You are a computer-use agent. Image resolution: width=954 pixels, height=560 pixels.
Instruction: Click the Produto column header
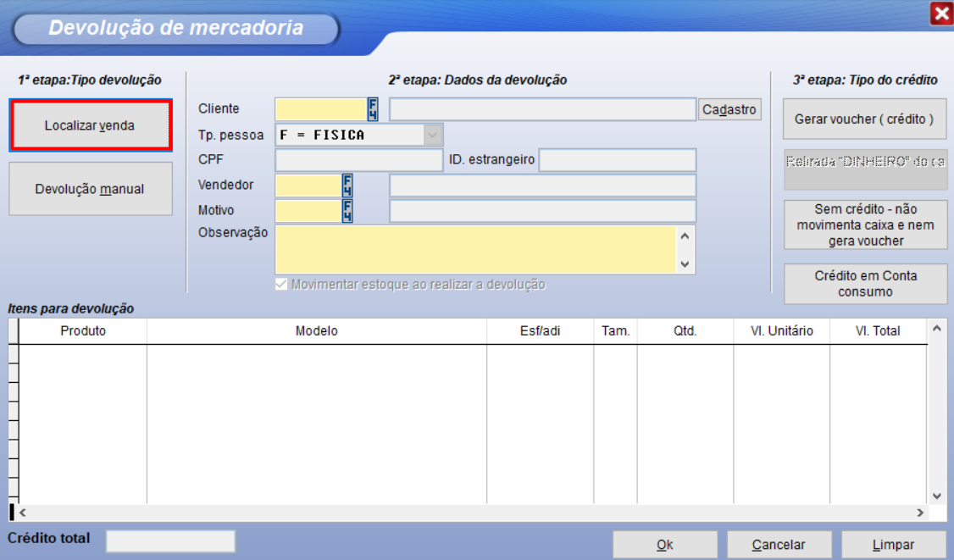coord(83,331)
